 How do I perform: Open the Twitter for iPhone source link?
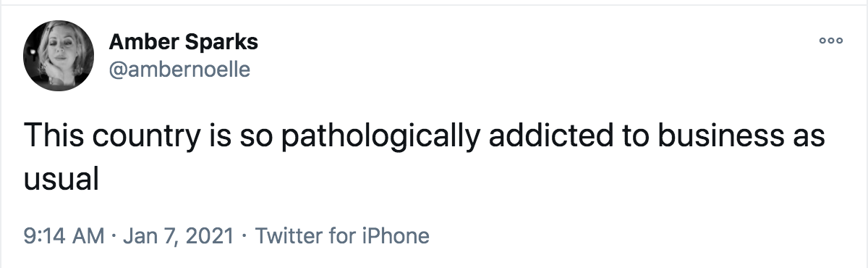[x=342, y=235]
